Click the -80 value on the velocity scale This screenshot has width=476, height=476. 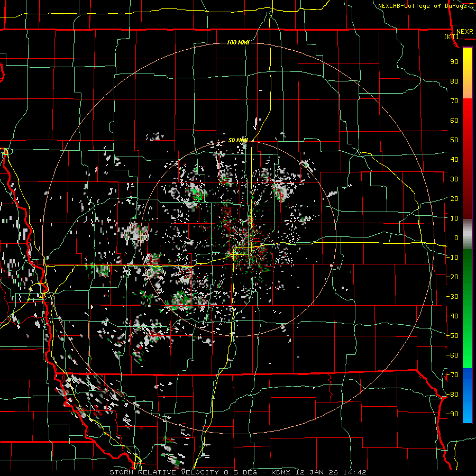click(x=452, y=395)
